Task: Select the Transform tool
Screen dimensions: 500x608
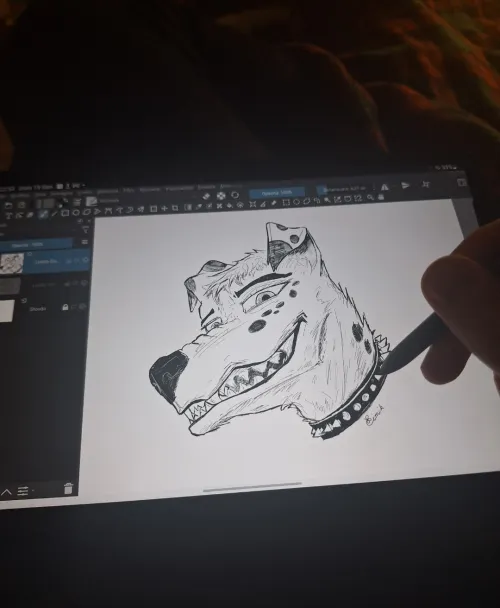Action: click(153, 209)
